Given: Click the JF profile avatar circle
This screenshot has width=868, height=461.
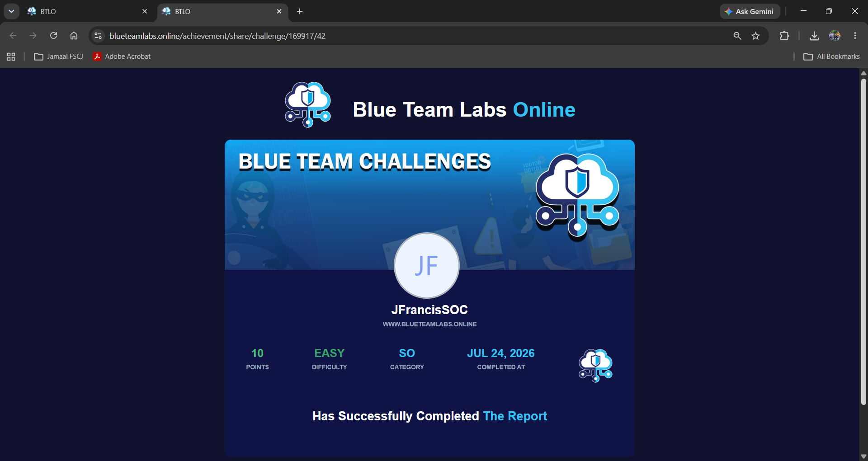Looking at the screenshot, I should click(427, 266).
